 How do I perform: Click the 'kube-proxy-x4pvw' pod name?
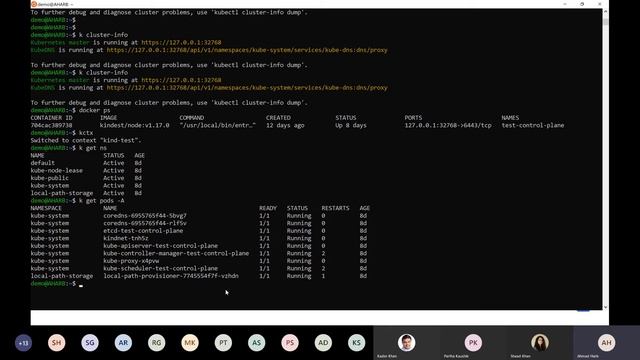pos(131,261)
